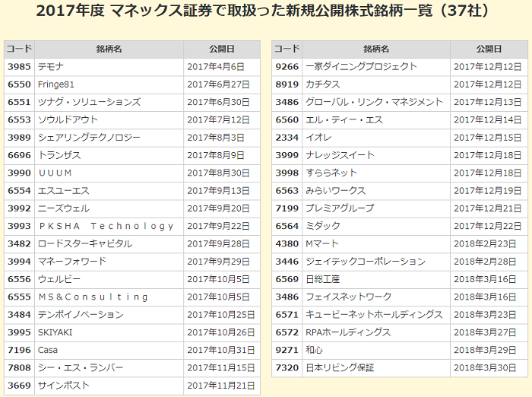The width and height of the screenshot is (532, 397).
Task: Click RPAホールディングス company name
Action: (348, 332)
